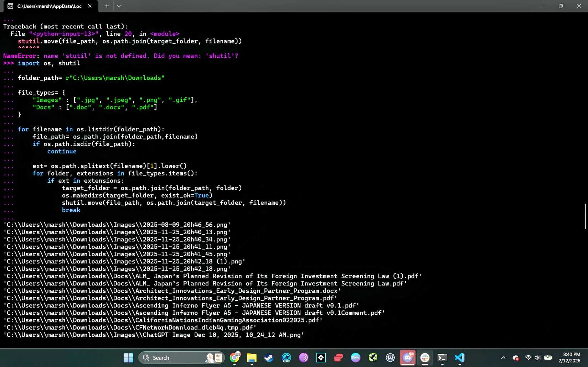The height and width of the screenshot is (367, 588).
Task: Open the Wi-Fi network tray icon
Action: pos(528,358)
